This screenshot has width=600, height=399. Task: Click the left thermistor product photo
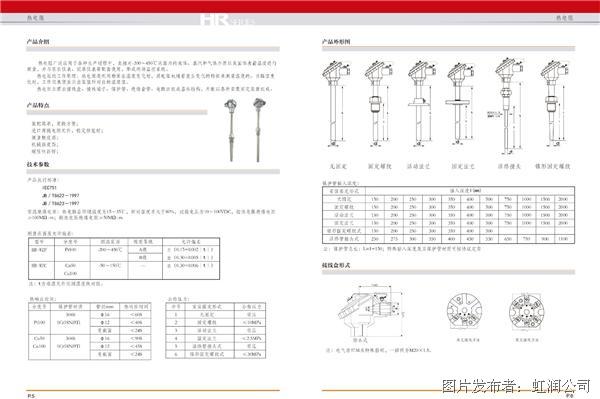pos(231,130)
